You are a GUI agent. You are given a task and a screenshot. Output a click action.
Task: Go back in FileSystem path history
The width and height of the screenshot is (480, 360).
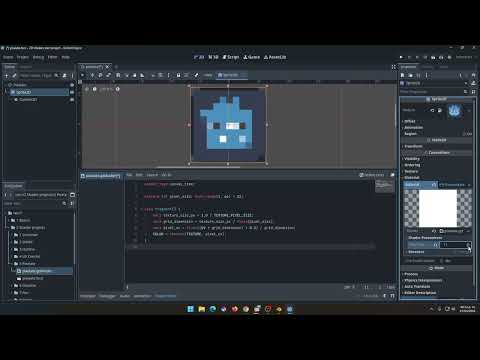[x=5, y=195]
